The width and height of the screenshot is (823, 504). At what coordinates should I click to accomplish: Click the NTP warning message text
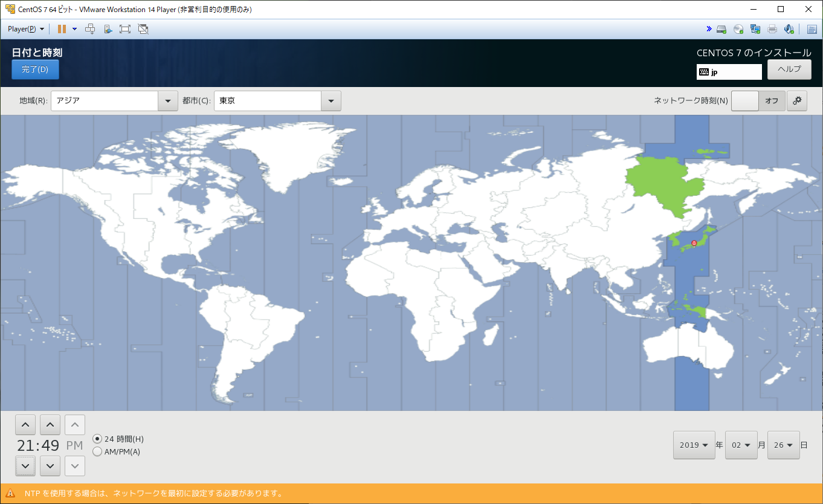(154, 494)
